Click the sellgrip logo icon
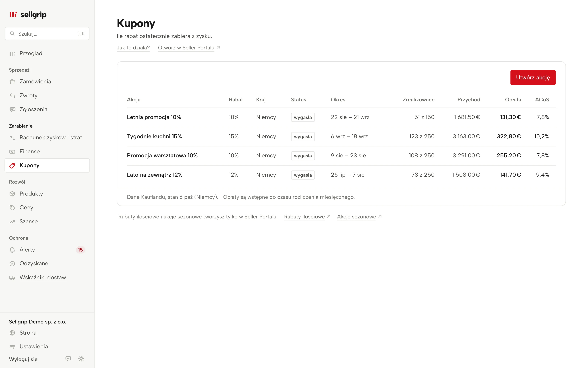The image size is (588, 368). (x=13, y=14)
